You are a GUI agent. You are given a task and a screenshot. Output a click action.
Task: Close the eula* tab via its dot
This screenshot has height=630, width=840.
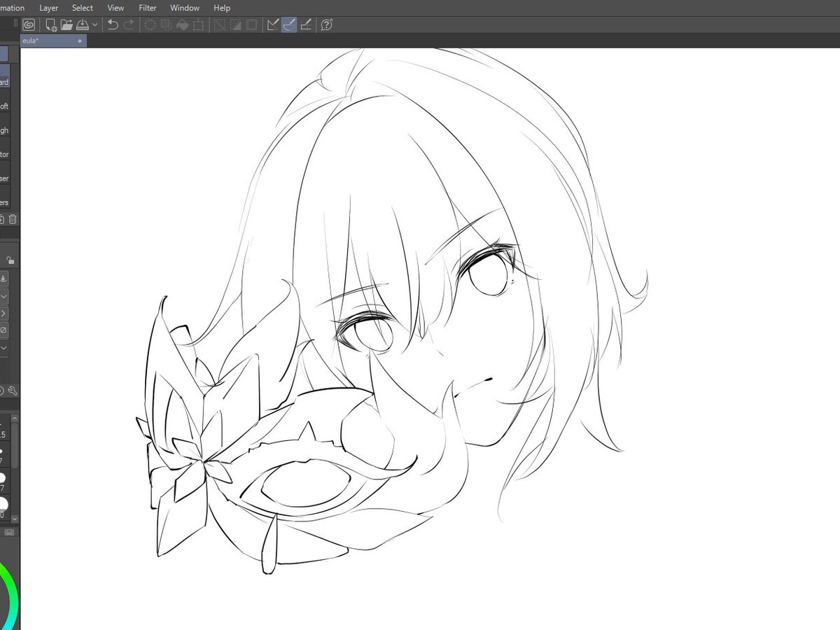[80, 41]
